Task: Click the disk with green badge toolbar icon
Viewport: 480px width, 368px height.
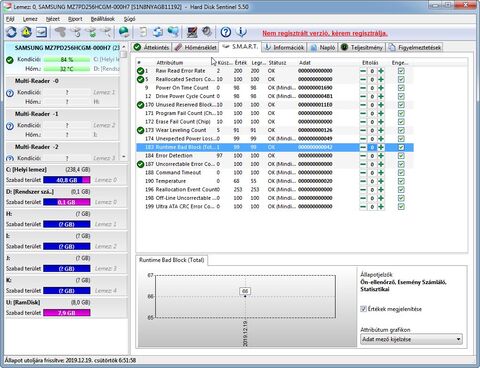Action: pyautogui.click(x=91, y=32)
